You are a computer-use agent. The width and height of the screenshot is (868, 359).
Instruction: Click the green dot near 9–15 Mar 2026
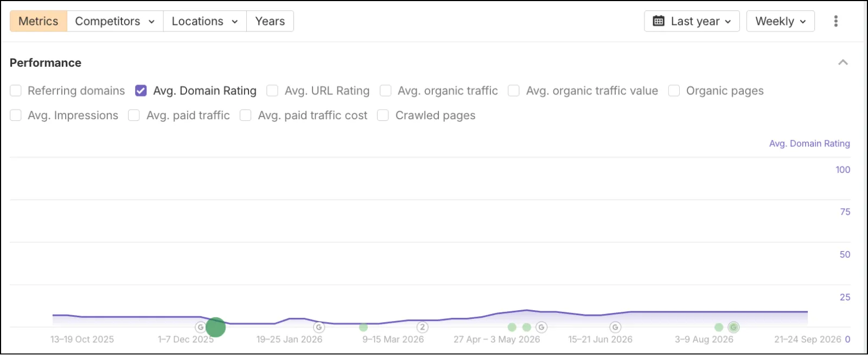coord(363,327)
